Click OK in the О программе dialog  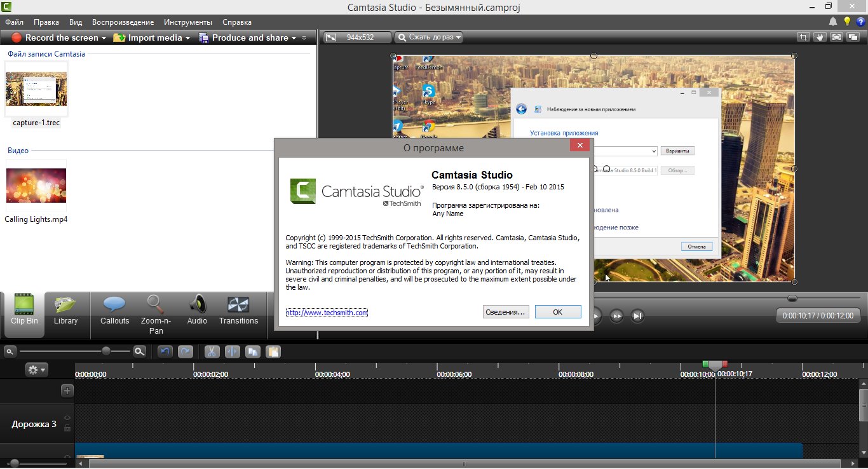click(557, 312)
